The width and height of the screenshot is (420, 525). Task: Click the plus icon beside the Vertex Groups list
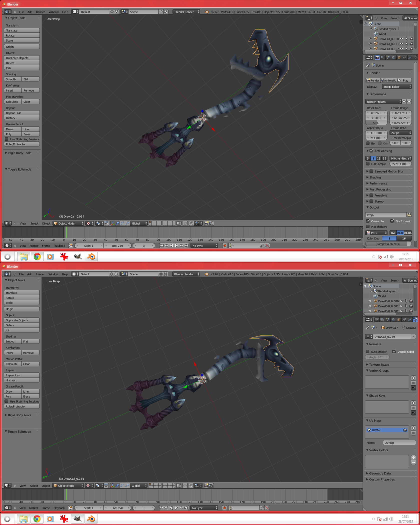[413, 378]
